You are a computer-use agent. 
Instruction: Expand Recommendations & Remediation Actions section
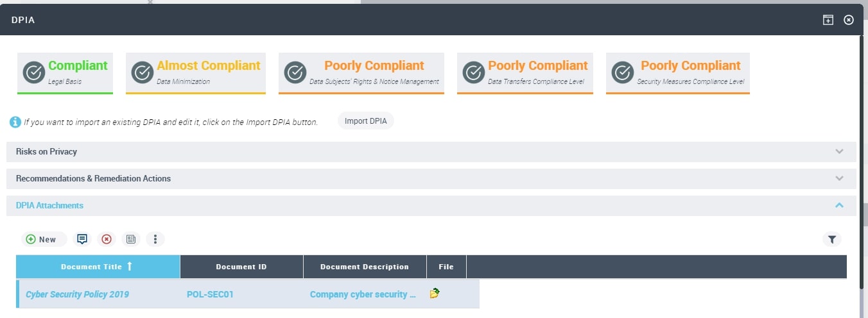click(x=838, y=179)
